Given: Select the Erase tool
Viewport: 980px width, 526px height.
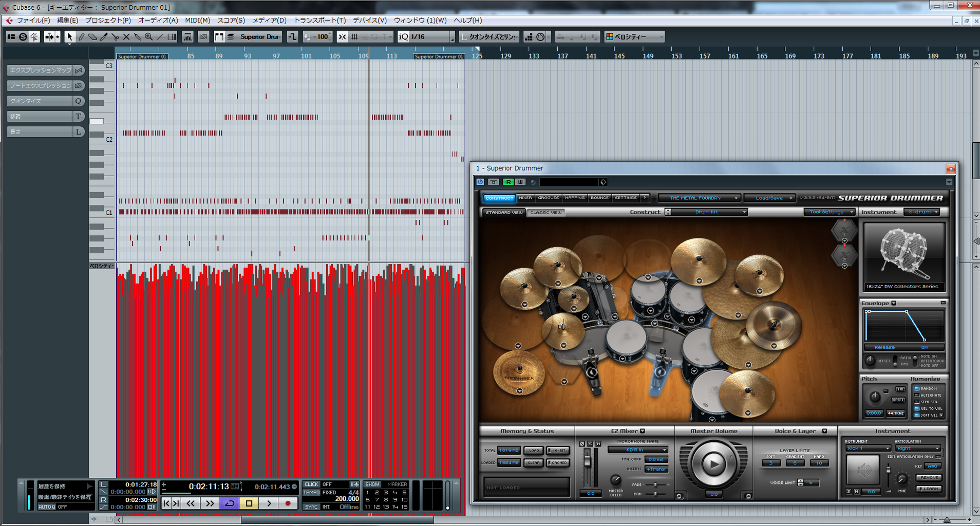Looking at the screenshot, I should 92,36.
